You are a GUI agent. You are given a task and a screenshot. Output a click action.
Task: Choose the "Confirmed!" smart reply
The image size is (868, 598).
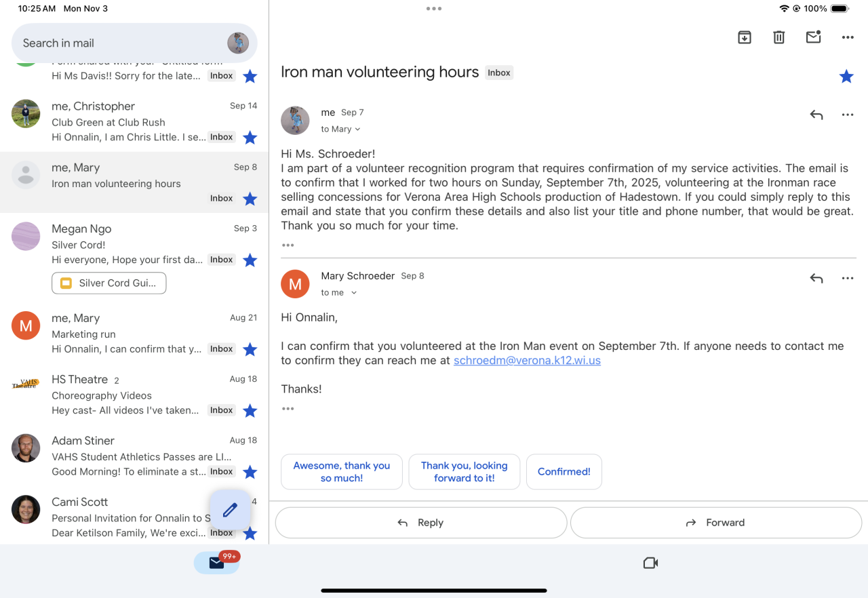point(564,472)
